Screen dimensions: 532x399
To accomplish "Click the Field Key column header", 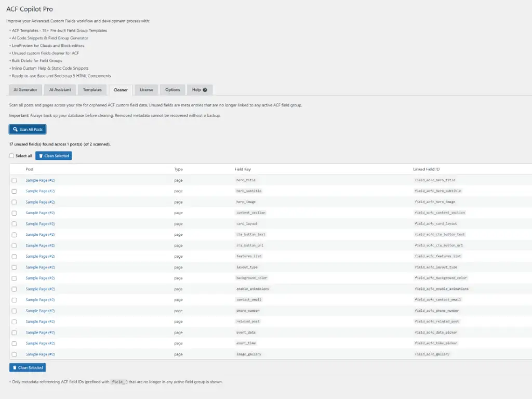I will click(x=243, y=169).
